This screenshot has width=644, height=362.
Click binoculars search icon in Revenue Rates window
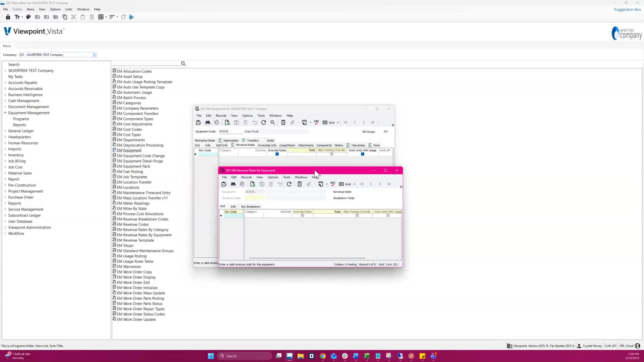pyautogui.click(x=233, y=184)
